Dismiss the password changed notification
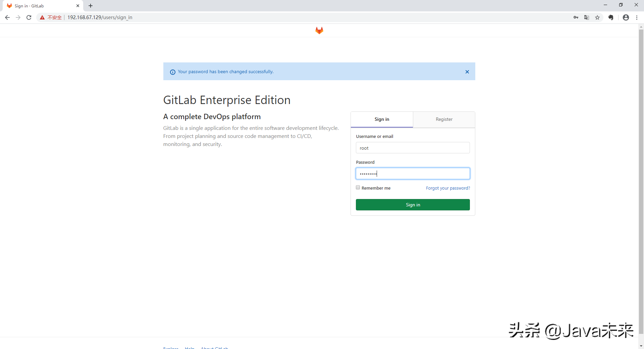This screenshot has height=349, width=644. (x=467, y=72)
